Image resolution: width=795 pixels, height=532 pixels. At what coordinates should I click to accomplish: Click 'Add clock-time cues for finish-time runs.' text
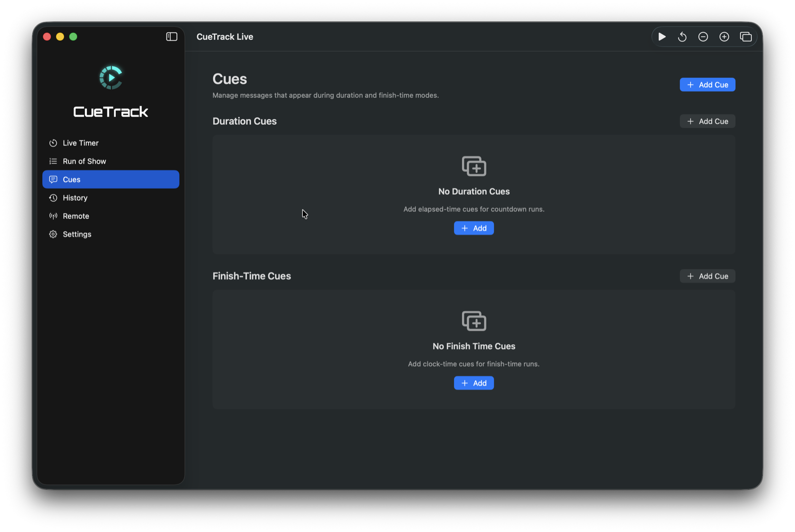[474, 364]
